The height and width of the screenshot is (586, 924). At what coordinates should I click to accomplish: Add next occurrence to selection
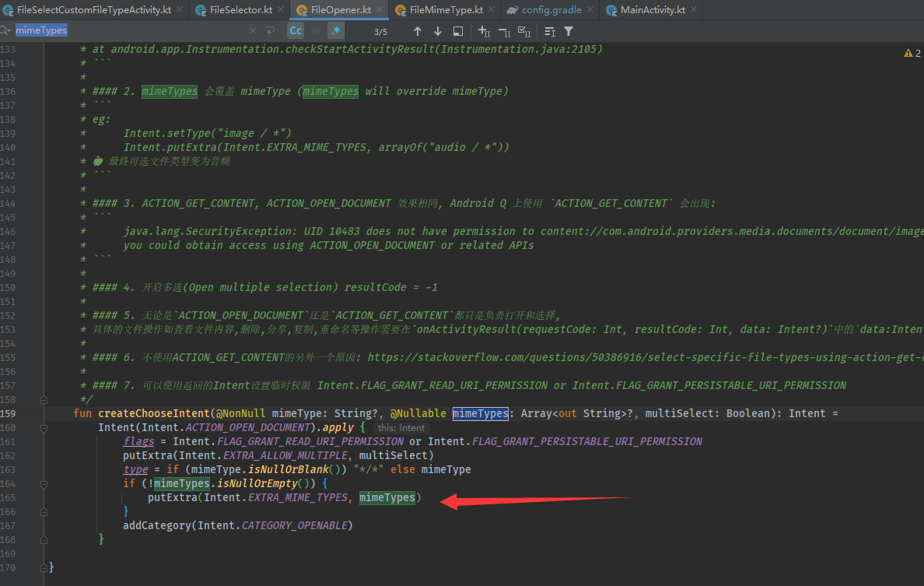tap(482, 31)
